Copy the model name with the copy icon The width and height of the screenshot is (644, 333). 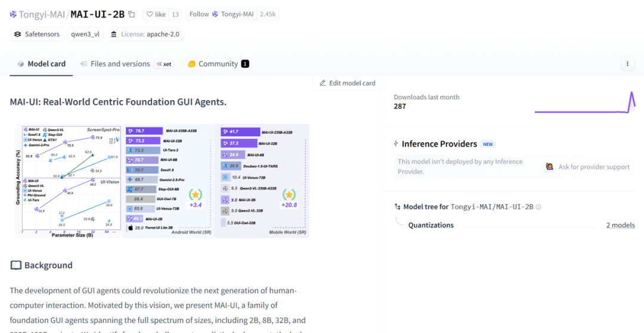pos(132,14)
